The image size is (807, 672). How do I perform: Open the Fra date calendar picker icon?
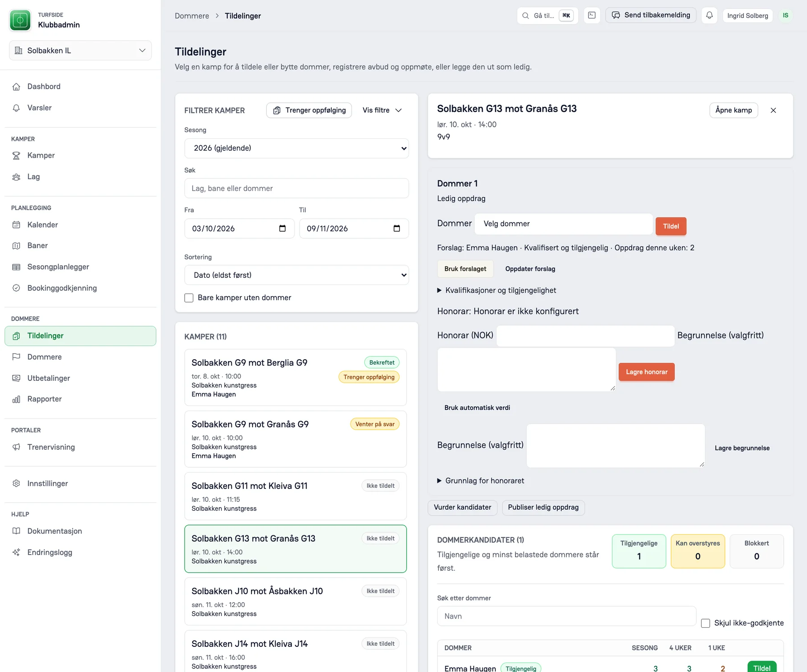point(282,228)
